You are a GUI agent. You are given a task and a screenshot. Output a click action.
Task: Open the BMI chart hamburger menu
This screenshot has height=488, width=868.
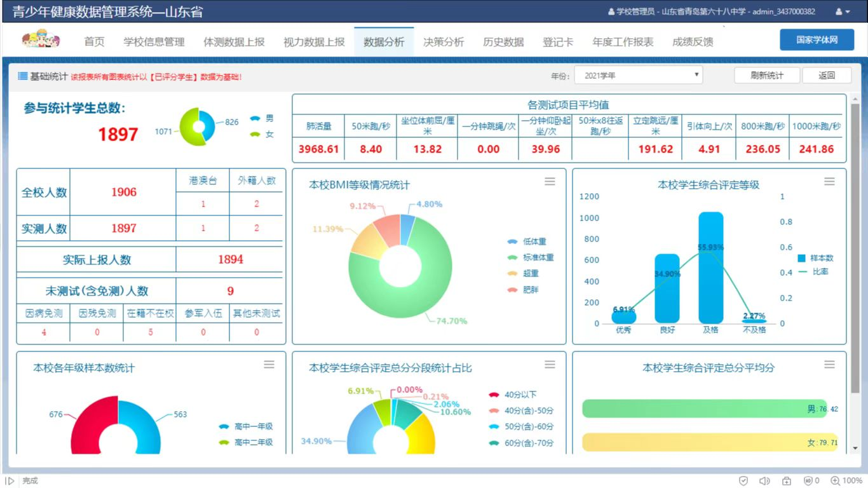tap(550, 182)
